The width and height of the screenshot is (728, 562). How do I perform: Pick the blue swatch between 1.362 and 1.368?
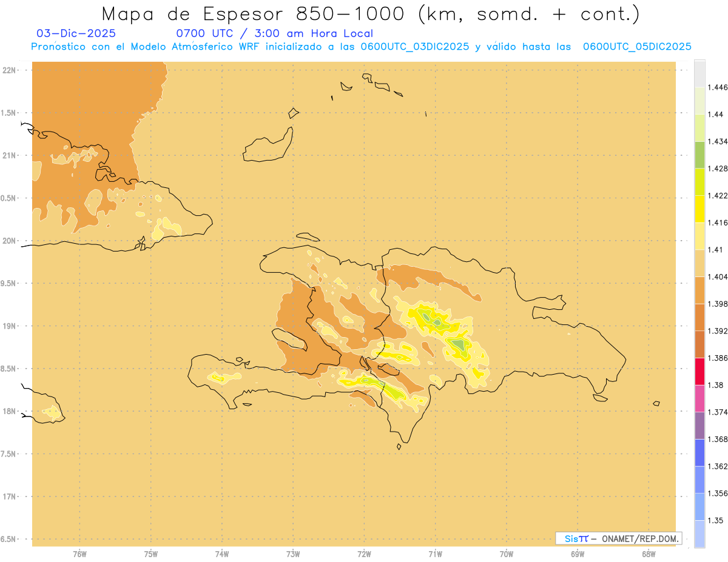(x=699, y=453)
